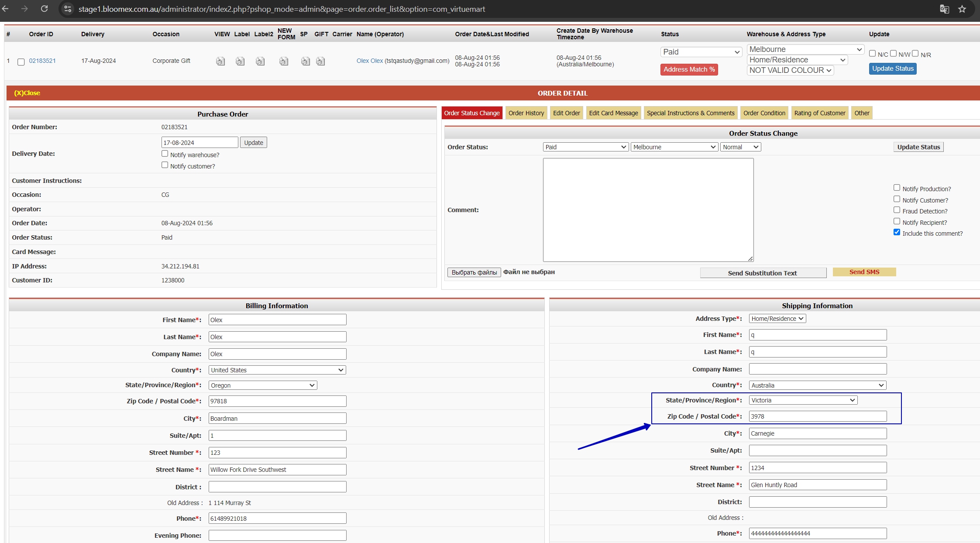
Task: Click the GIFT icon in the order row
Action: [x=320, y=61]
